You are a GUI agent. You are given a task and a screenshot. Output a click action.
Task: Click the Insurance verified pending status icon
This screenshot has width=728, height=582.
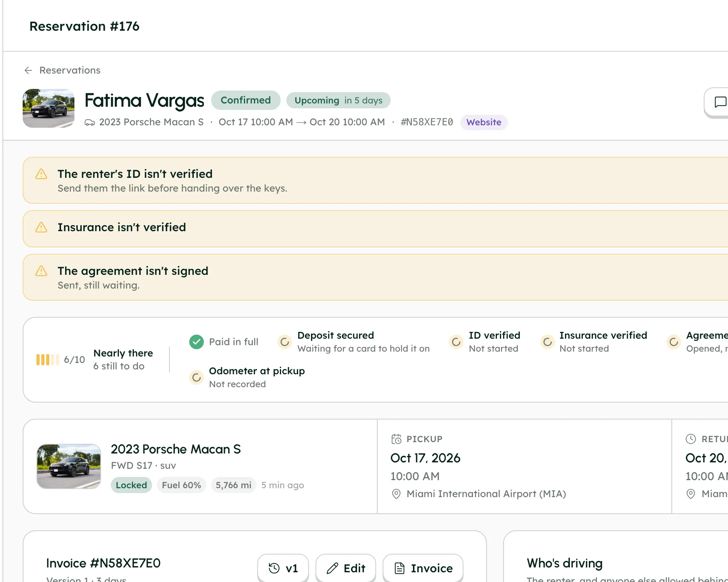pyautogui.click(x=548, y=342)
